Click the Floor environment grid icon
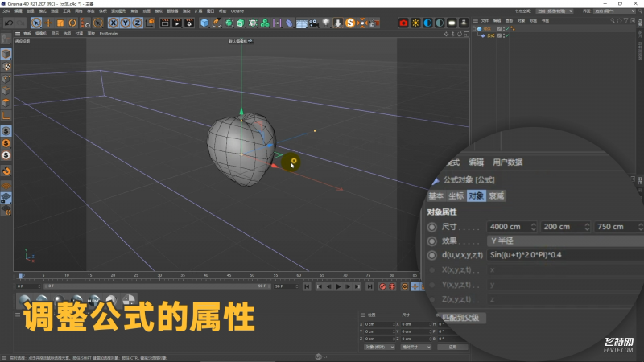 pyautogui.click(x=301, y=23)
